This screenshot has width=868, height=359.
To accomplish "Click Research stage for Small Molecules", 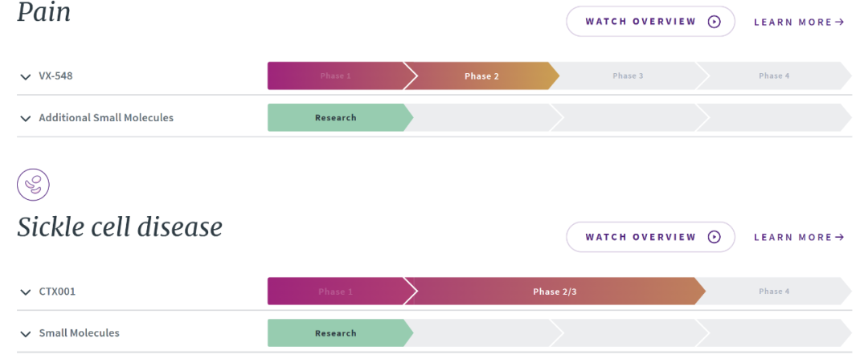I will pos(335,333).
